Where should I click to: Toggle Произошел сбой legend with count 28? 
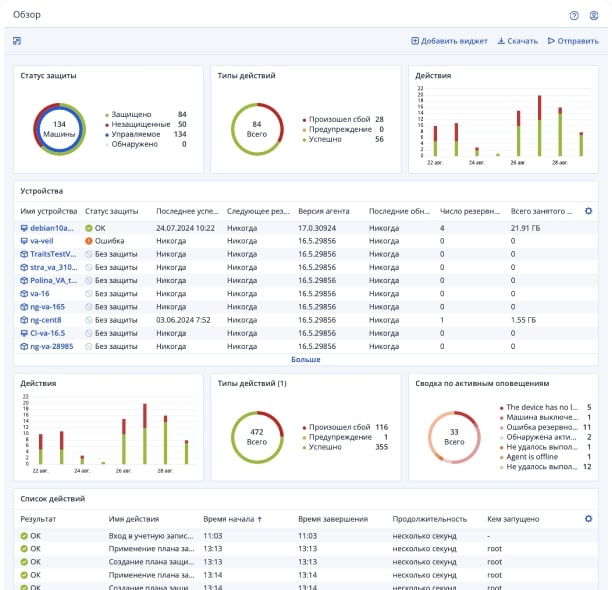(336, 119)
